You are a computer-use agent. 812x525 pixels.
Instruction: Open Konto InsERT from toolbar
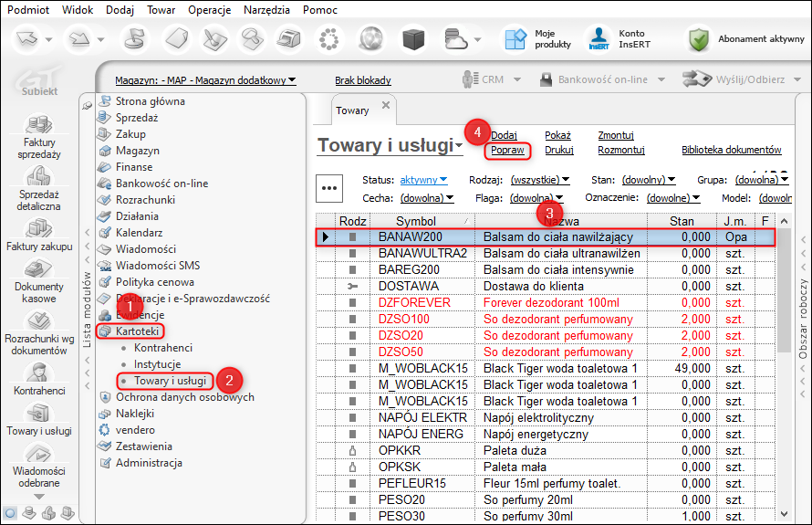(x=599, y=39)
